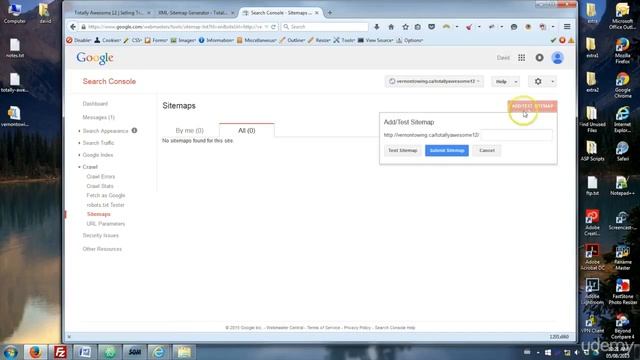The height and width of the screenshot is (360, 640).
Task: Open the Help dropdown button
Action: (x=505, y=82)
